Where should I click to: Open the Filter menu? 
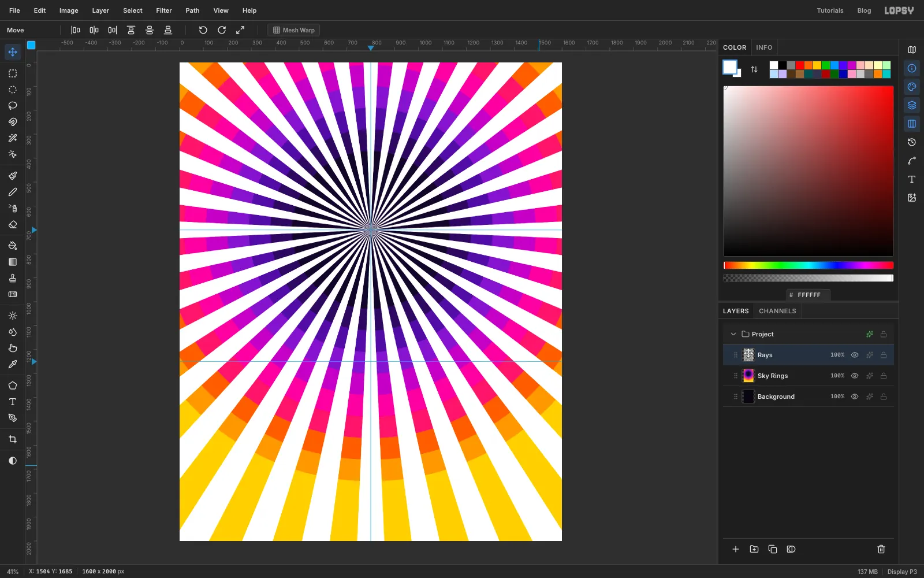pyautogui.click(x=164, y=10)
